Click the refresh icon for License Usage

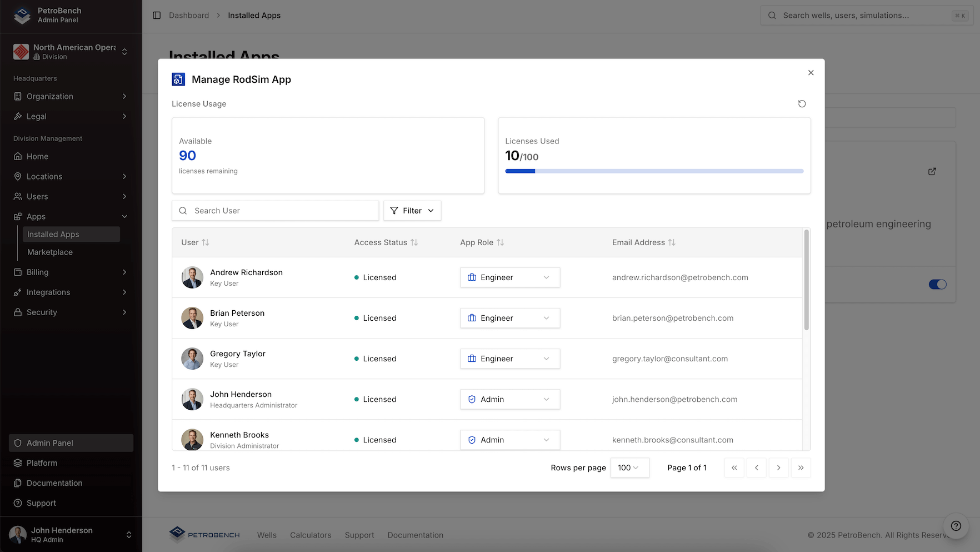tap(802, 104)
